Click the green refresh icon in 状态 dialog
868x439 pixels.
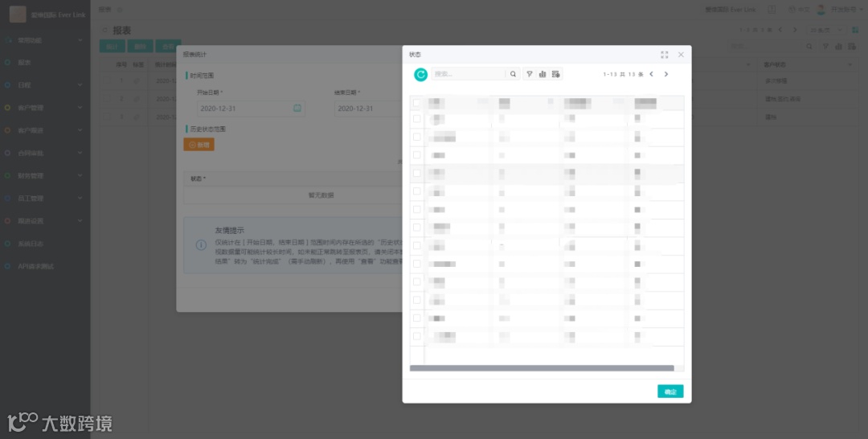click(420, 74)
